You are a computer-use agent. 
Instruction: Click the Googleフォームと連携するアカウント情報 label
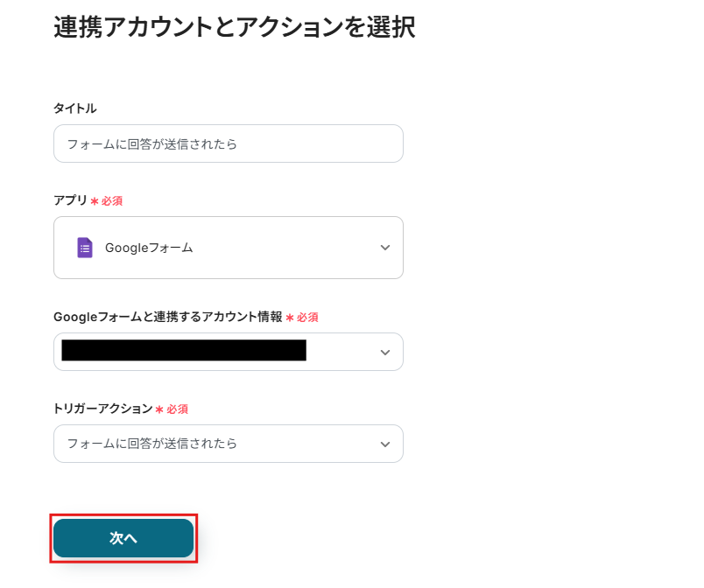tap(167, 317)
